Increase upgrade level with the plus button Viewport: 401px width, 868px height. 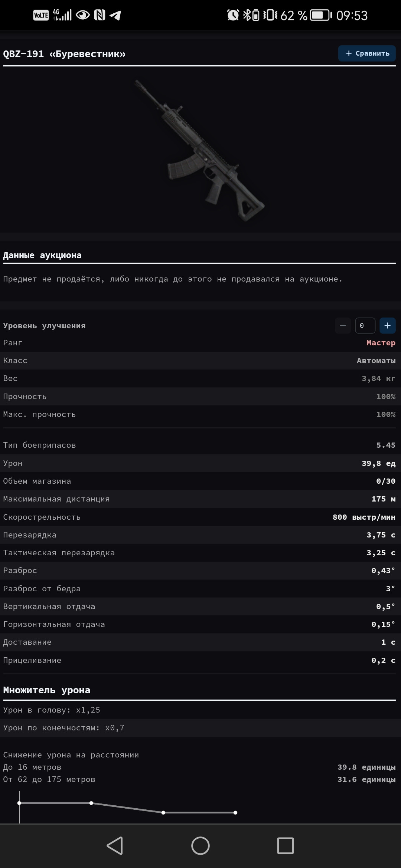tap(387, 326)
